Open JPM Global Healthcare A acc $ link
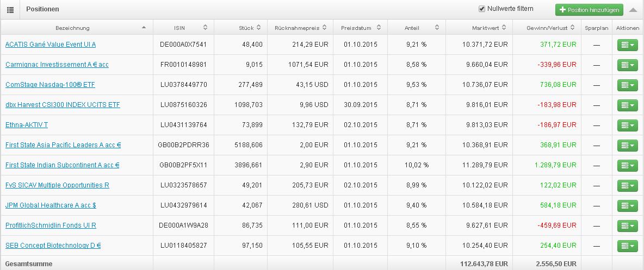Screen dimensions: 644x270 (51, 205)
